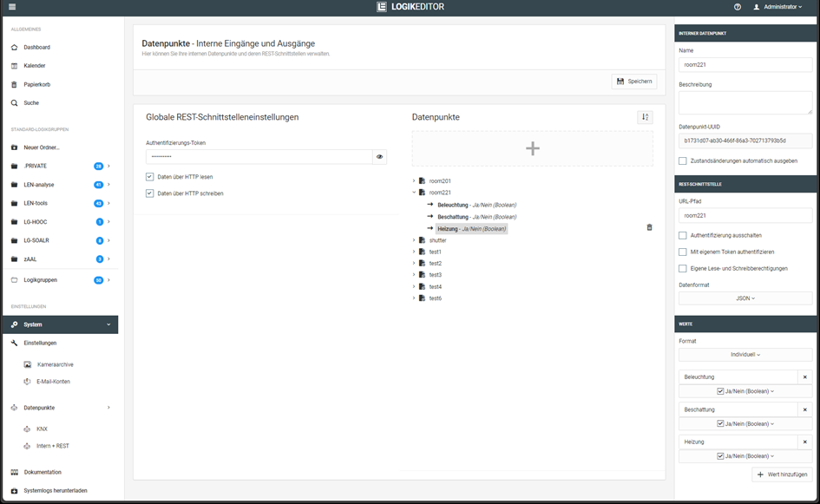The image size is (820, 504).
Task: Open the hamburger menu icon
Action: 12,7
